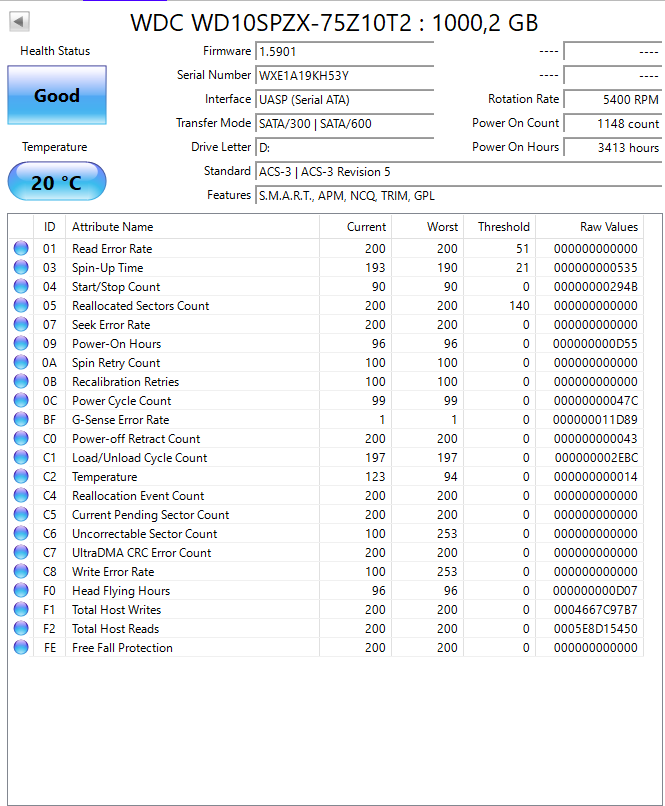Click the Good health status button

pos(57,95)
